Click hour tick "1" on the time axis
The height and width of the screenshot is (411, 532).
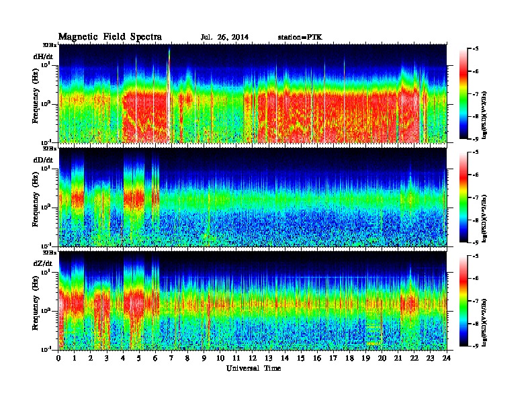75,358
